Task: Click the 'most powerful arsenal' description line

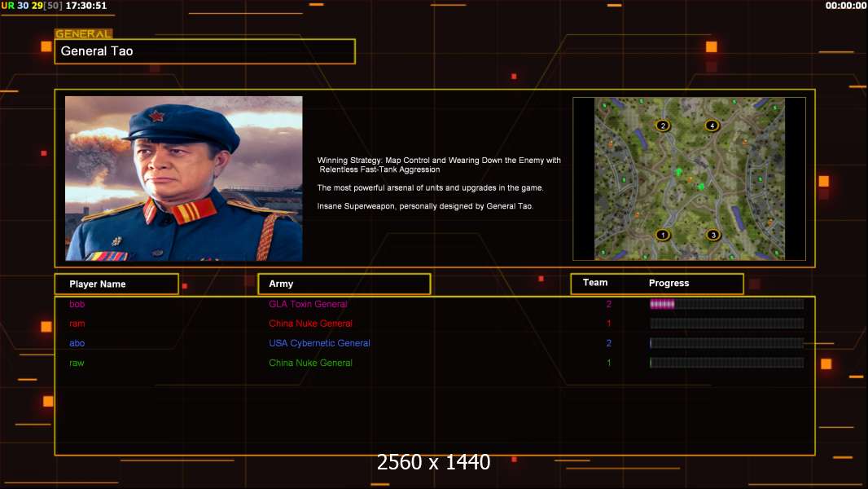Action: [430, 188]
